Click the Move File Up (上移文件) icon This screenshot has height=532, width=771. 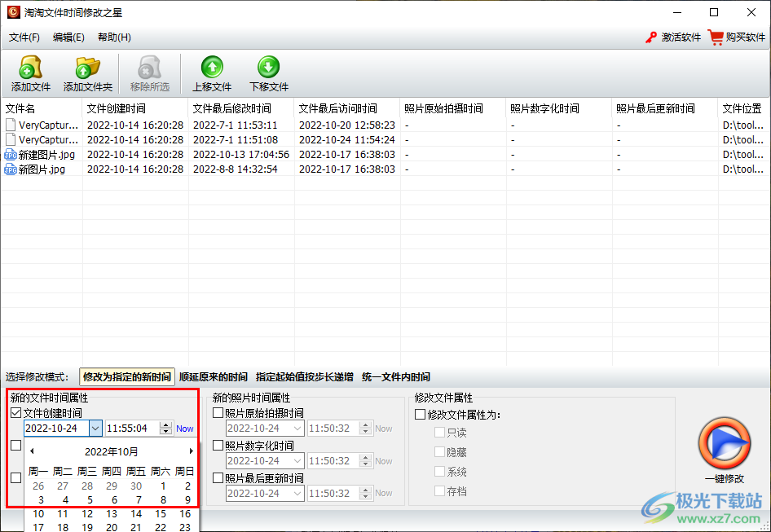[x=212, y=68]
